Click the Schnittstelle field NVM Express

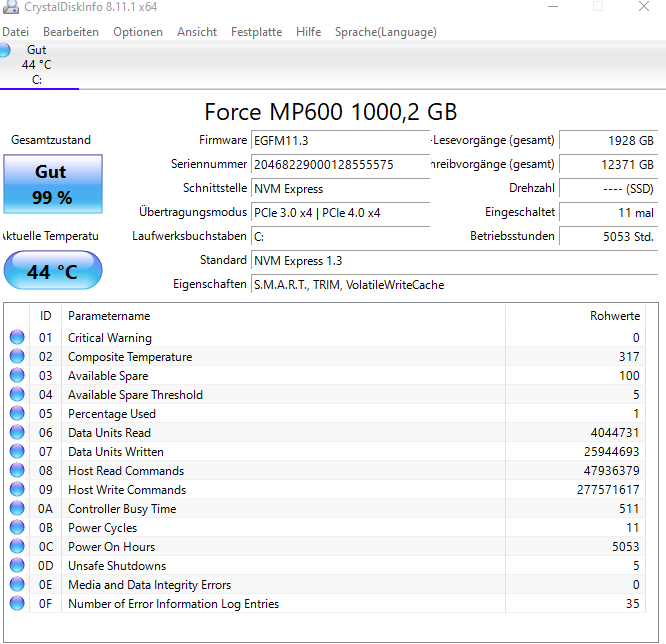click(x=341, y=189)
